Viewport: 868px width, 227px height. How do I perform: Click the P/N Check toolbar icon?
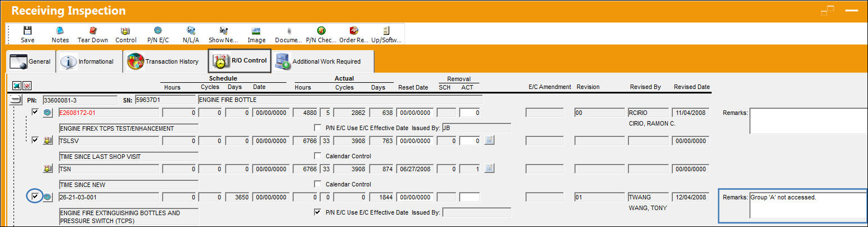(x=321, y=34)
